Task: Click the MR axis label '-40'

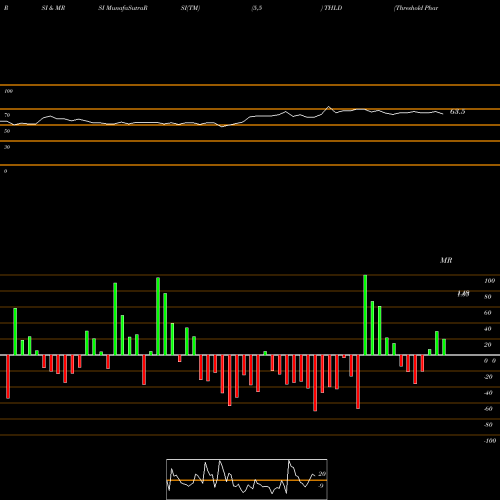Action: coord(488,393)
